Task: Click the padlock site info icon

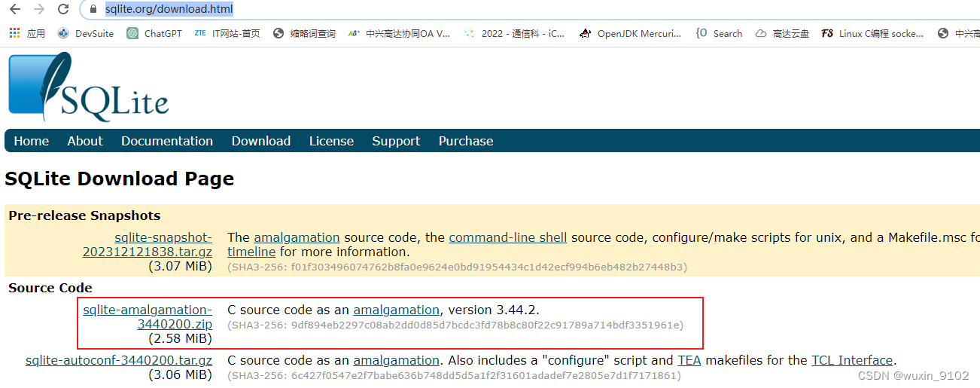Action: 93,9
